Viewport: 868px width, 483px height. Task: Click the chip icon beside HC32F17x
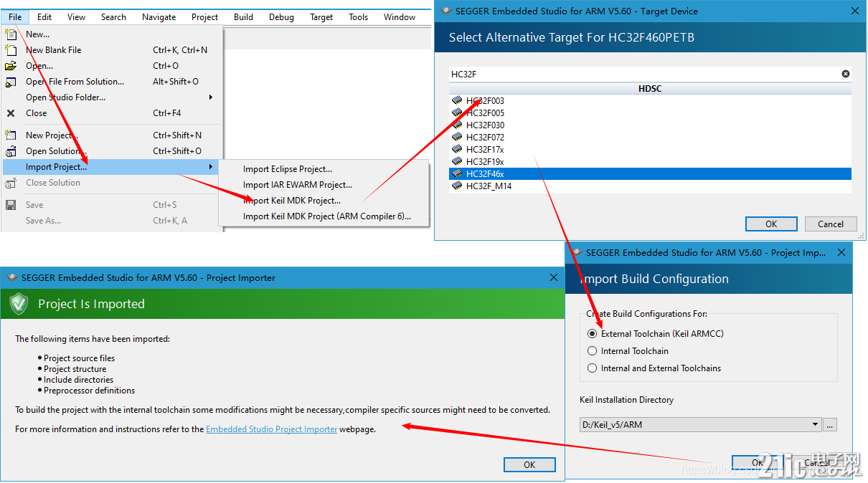click(x=457, y=150)
